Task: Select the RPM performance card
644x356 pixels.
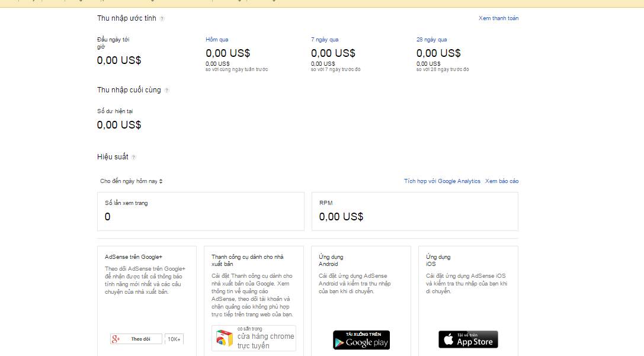Action: (415, 211)
